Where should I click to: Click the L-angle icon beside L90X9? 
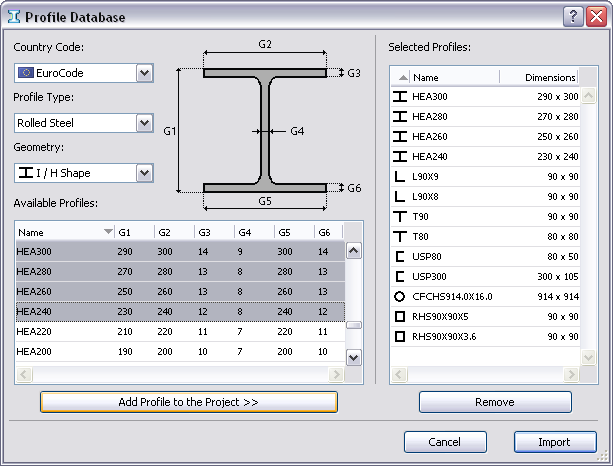400,177
